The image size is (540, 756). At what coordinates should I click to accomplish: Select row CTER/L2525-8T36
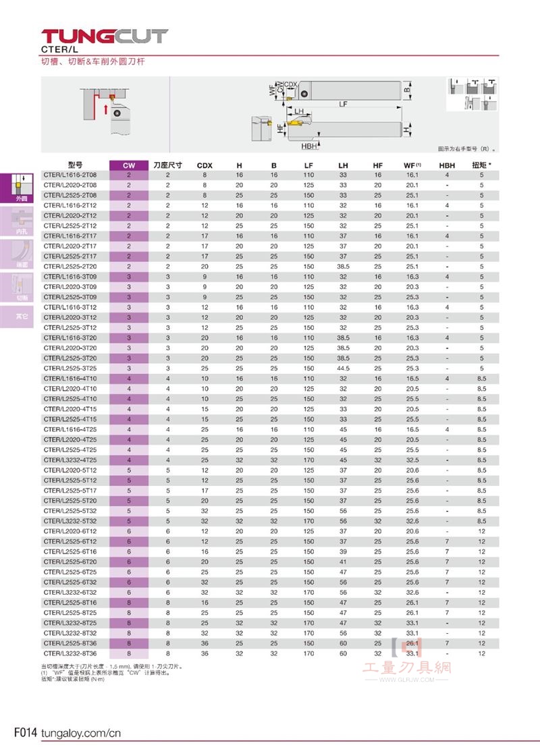click(x=270, y=644)
